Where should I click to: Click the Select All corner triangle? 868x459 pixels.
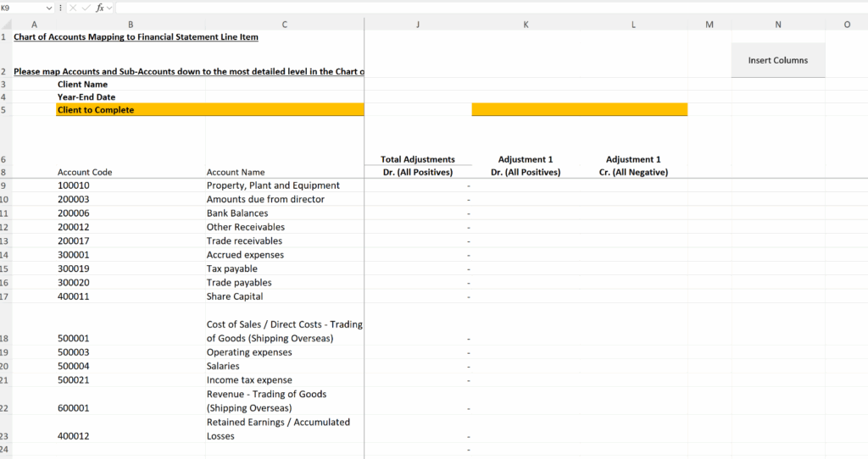[x=6, y=25]
